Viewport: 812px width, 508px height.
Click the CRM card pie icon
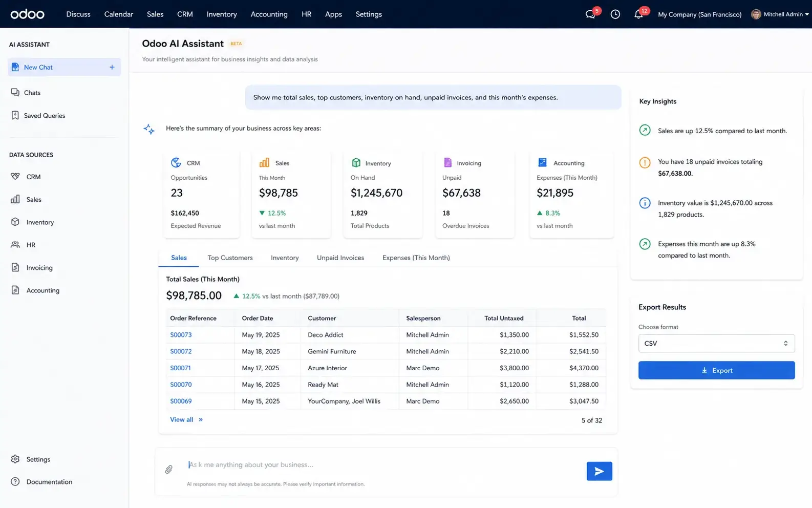tap(176, 162)
